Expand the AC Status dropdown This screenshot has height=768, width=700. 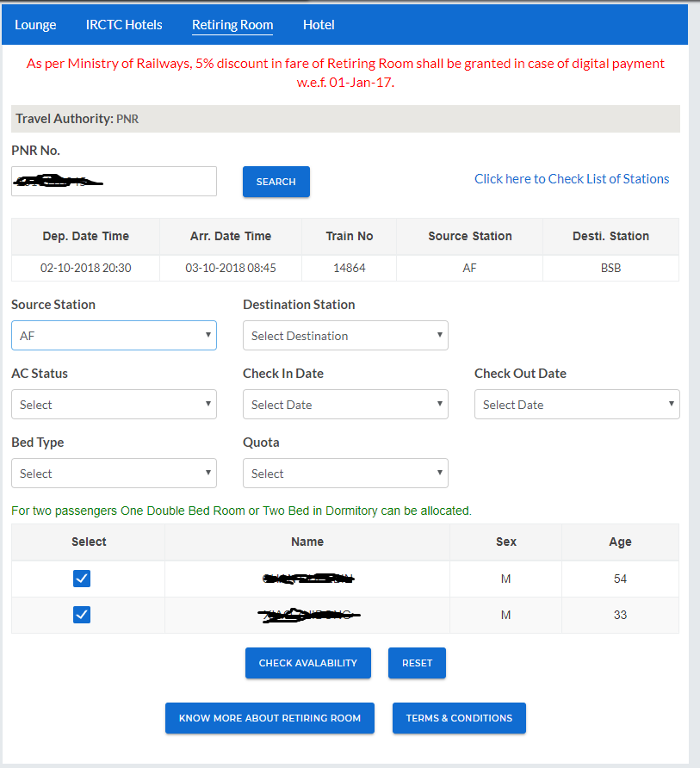(114, 405)
